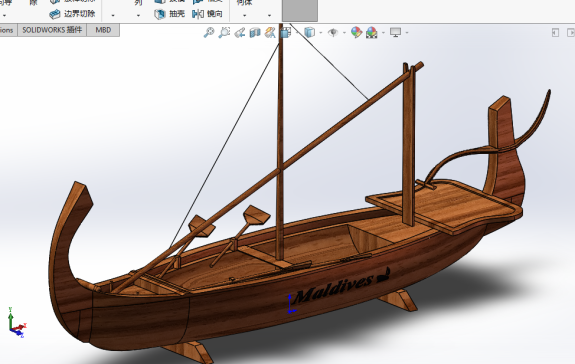Image resolution: width=575 pixels, height=364 pixels.
Task: Click the 边界切除 boundary cut button
Action: coord(72,14)
